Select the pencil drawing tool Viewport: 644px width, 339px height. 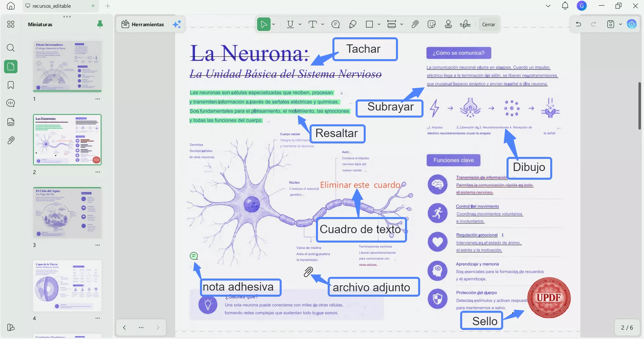pyautogui.click(x=353, y=24)
